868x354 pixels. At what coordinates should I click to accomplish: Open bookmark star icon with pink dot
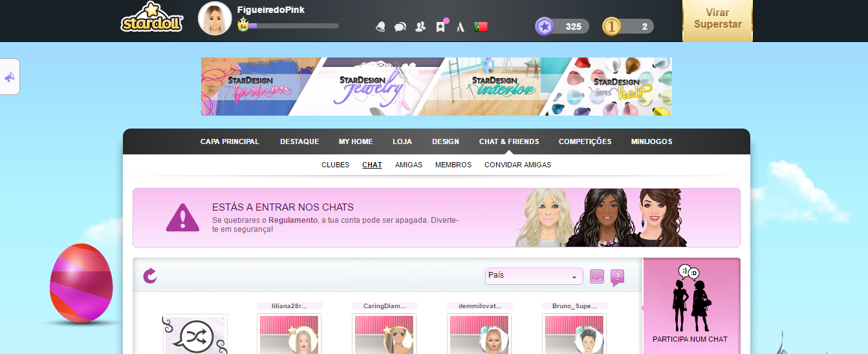441,26
